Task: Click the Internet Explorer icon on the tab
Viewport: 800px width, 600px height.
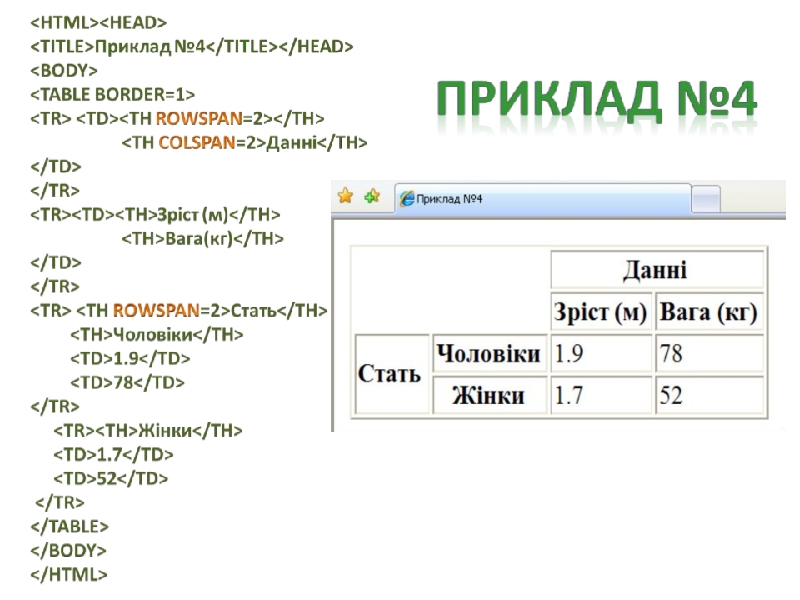Action: tap(407, 199)
